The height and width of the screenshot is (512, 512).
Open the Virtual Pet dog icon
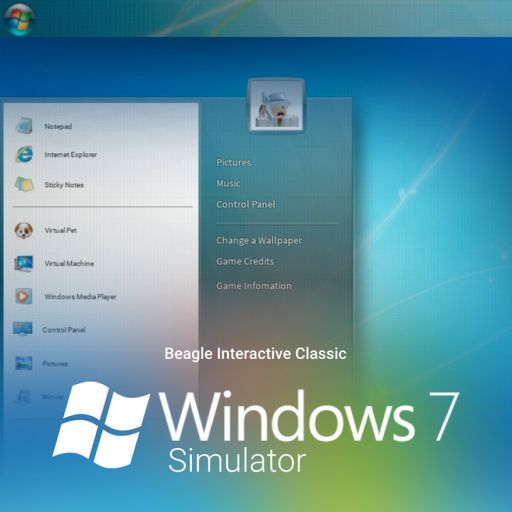[x=23, y=230]
